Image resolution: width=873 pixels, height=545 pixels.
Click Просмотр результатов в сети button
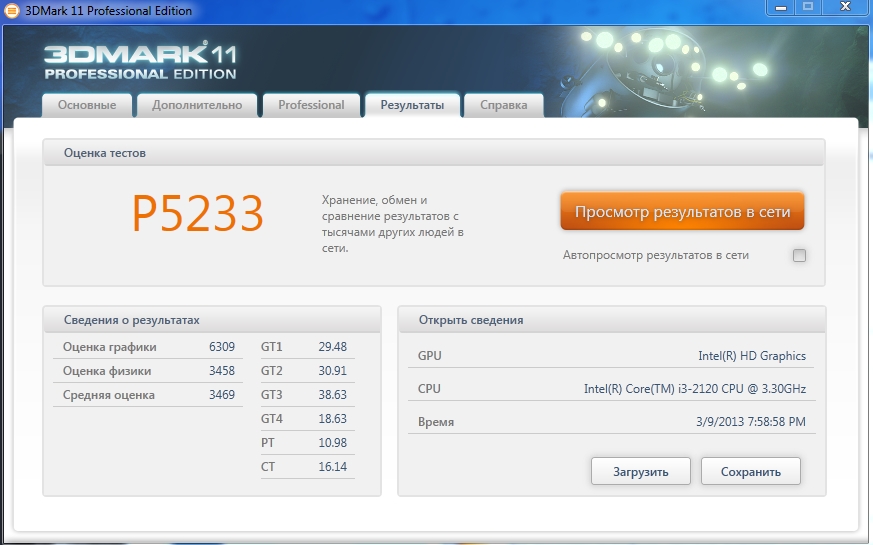point(683,212)
